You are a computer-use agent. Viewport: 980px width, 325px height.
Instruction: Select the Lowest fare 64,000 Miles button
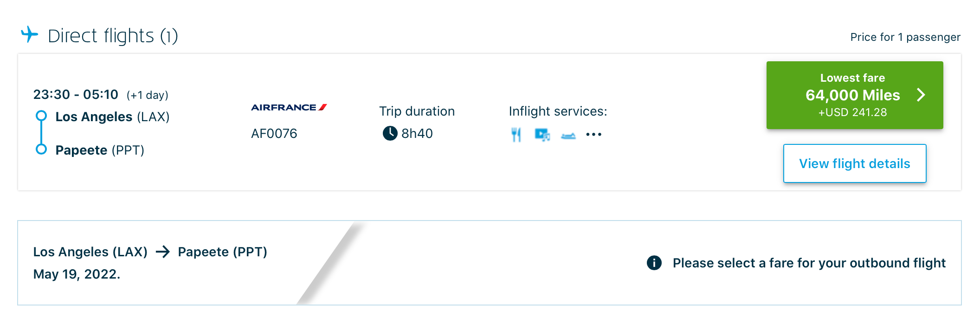click(x=852, y=95)
